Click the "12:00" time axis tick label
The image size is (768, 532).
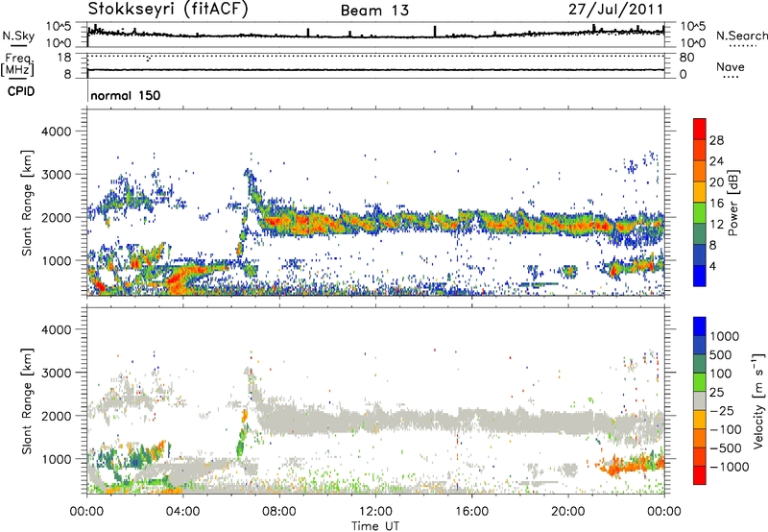tap(375, 512)
